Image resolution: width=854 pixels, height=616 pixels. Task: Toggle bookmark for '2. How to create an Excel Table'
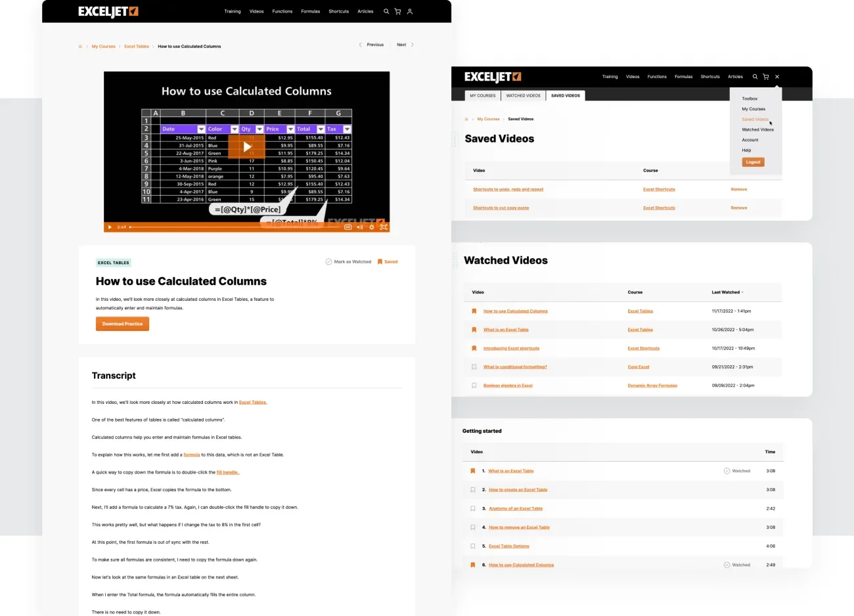pos(472,490)
